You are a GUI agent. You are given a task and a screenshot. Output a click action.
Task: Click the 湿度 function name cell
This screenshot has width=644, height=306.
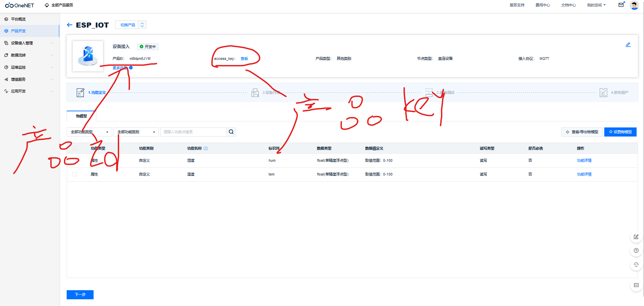pos(191,160)
